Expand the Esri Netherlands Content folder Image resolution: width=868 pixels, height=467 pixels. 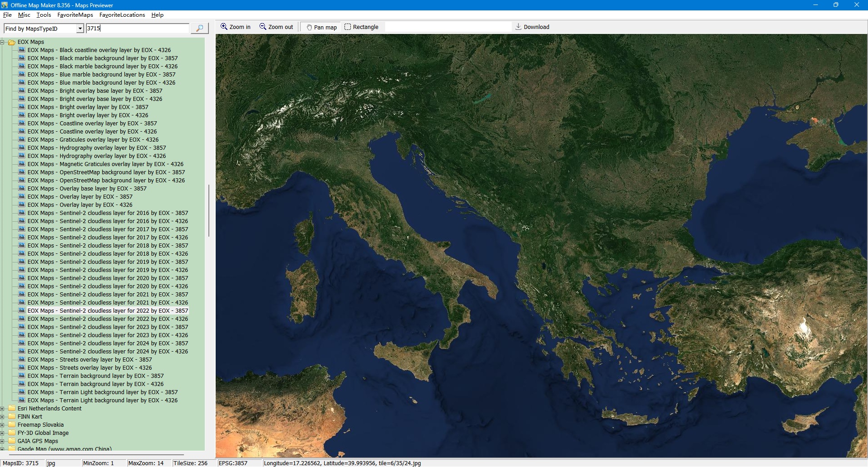pos(2,409)
